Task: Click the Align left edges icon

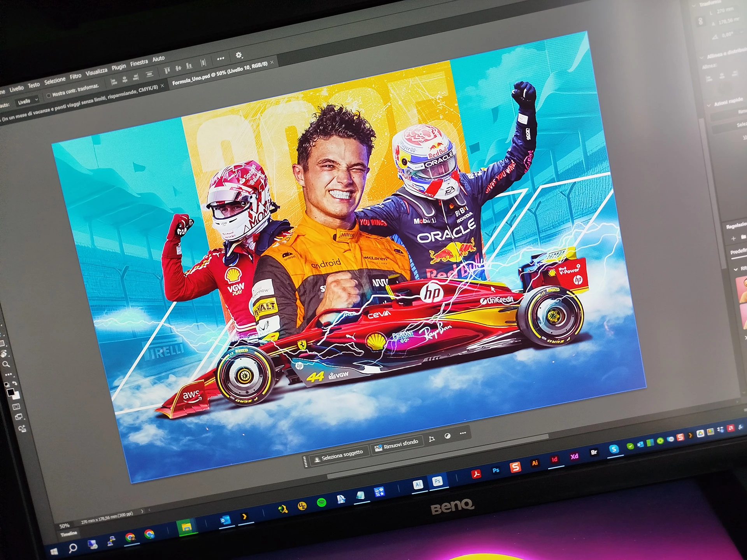Action: point(114,82)
